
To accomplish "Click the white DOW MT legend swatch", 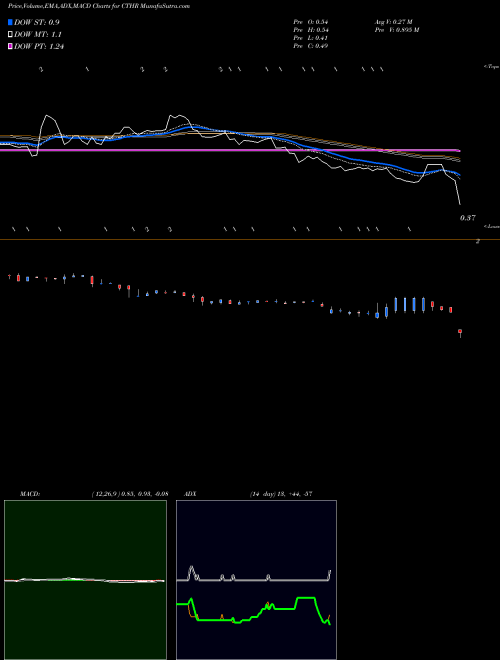I will click(x=10, y=34).
